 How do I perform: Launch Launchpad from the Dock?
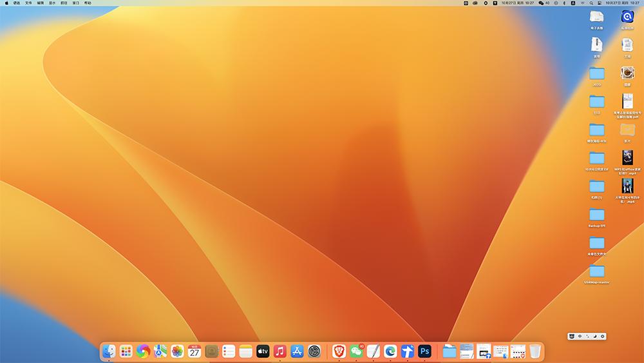126,351
